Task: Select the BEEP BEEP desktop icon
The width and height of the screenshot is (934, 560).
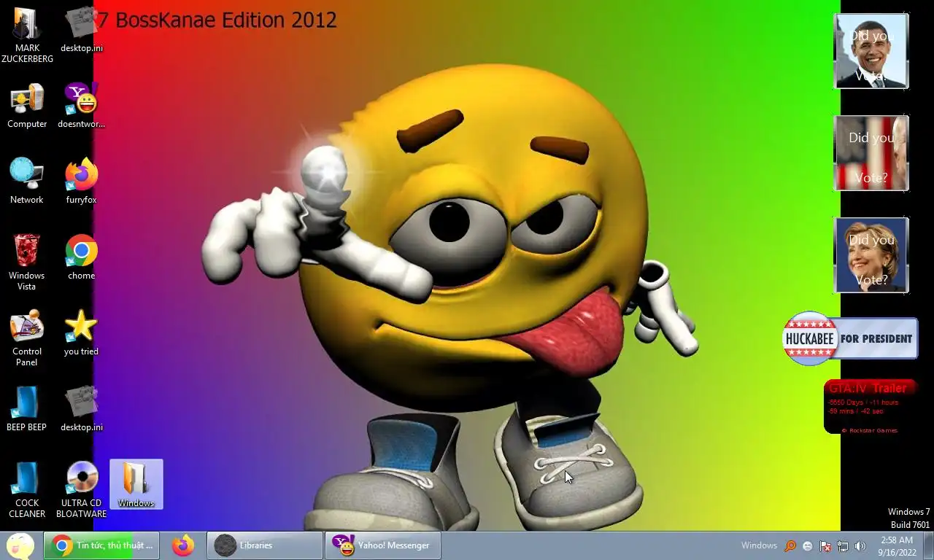Action: 27,410
